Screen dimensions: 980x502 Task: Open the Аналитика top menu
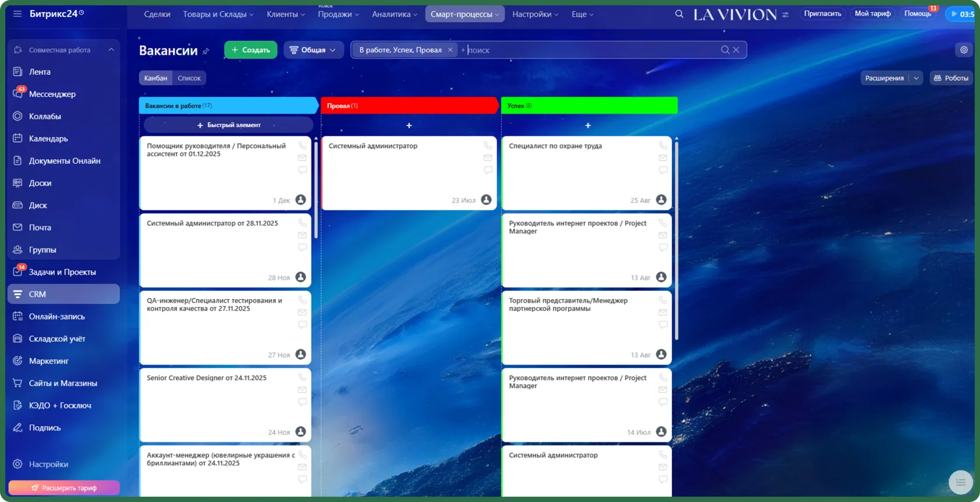pos(394,14)
